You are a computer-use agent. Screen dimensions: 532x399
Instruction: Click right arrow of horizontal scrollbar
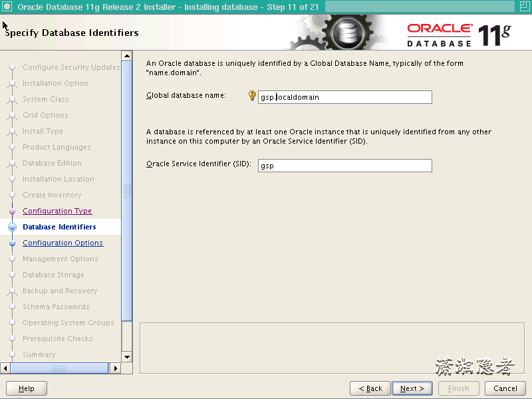tap(115, 368)
